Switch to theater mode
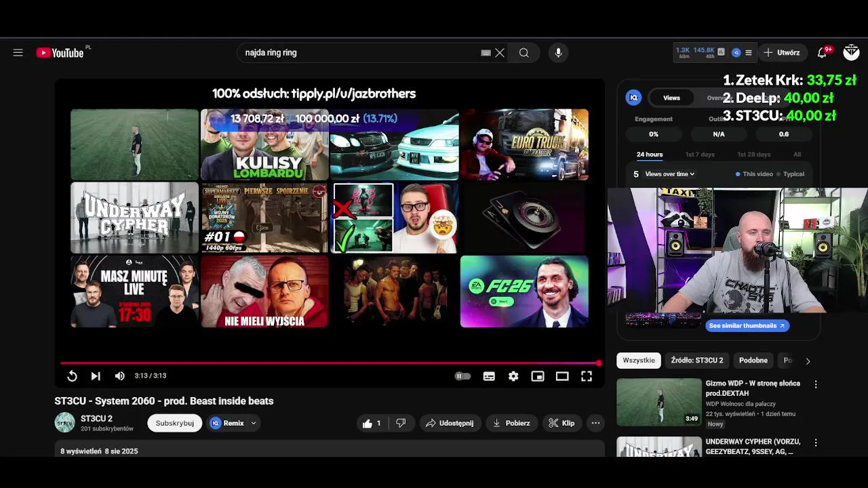Viewport: 868px width, 488px height. (x=562, y=376)
